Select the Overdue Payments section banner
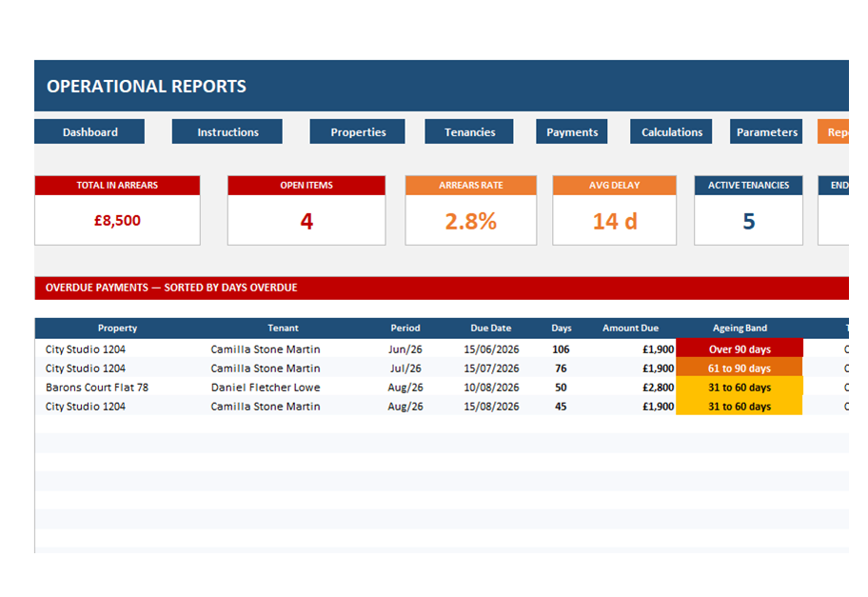Image resolution: width=868 pixels, height=597 pixels. point(442,288)
